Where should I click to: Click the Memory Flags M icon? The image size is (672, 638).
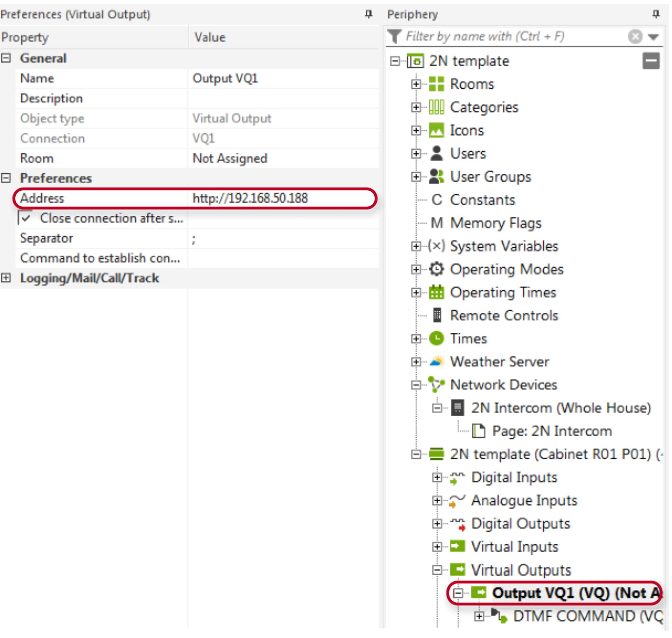click(436, 223)
